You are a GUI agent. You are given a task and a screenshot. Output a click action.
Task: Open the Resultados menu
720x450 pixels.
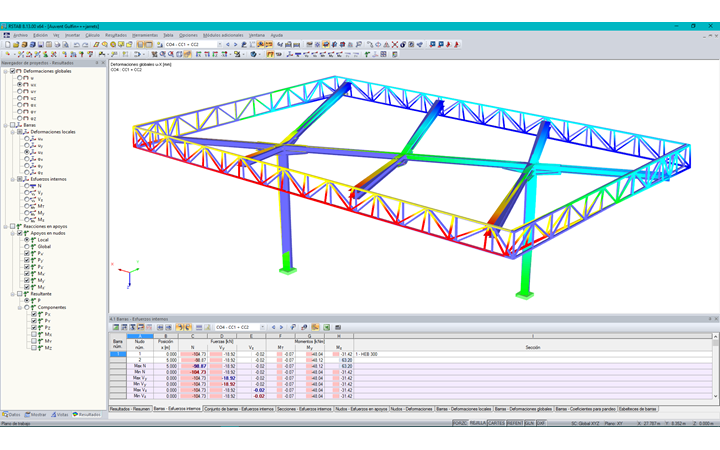click(x=116, y=35)
